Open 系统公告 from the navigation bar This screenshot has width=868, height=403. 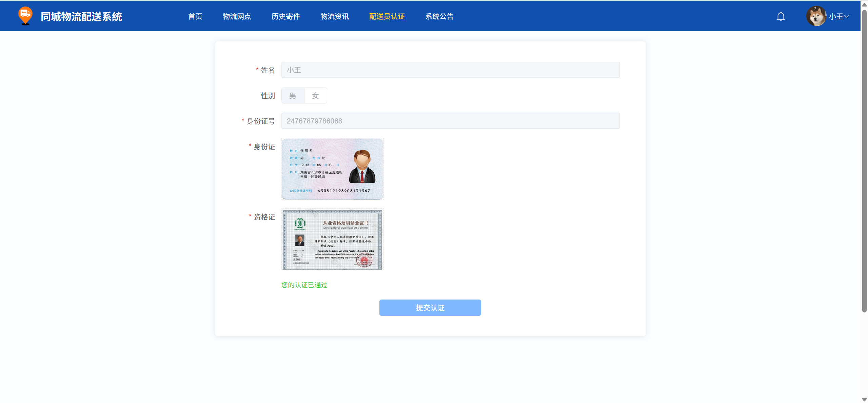439,16
